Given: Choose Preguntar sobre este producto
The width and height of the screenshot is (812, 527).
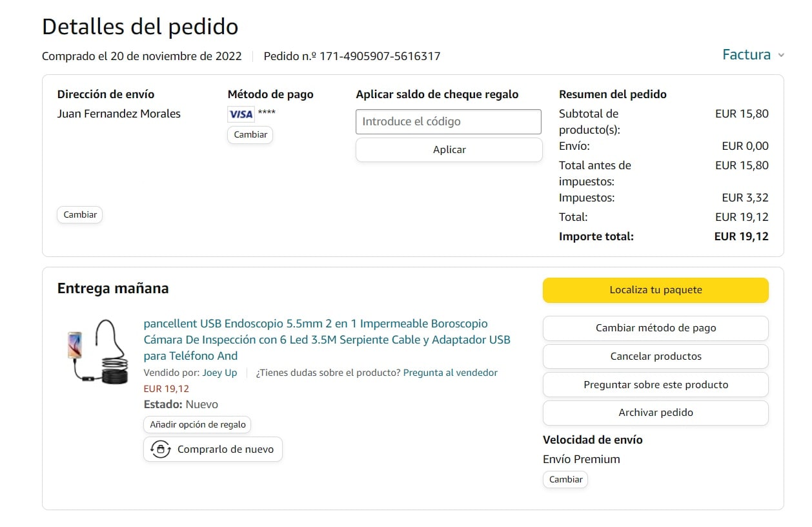Looking at the screenshot, I should click(x=655, y=385).
